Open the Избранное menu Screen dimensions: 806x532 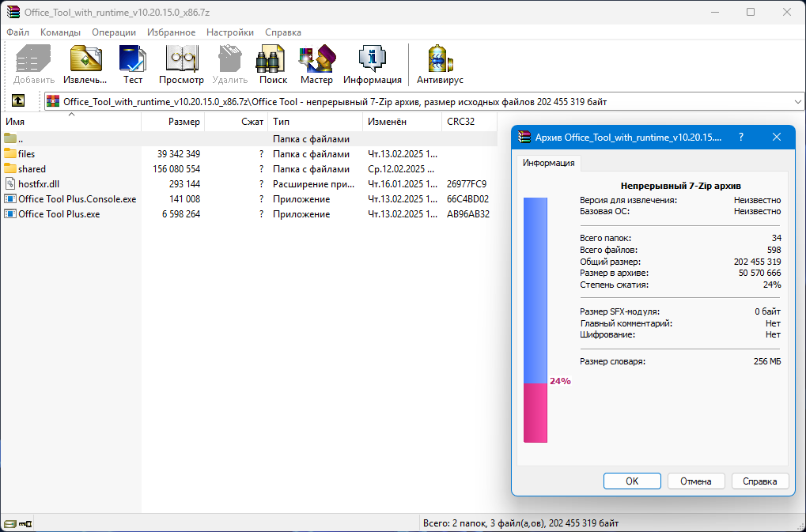[171, 32]
